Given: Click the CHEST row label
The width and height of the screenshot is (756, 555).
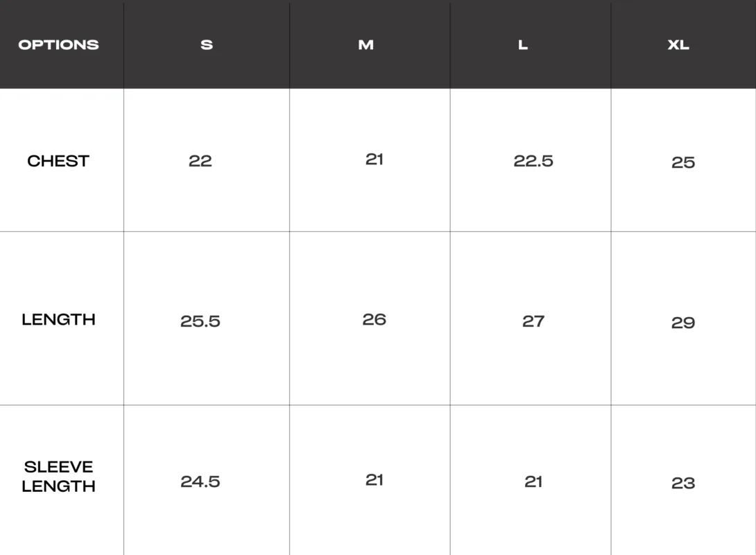Looking at the screenshot, I should pyautogui.click(x=58, y=161).
